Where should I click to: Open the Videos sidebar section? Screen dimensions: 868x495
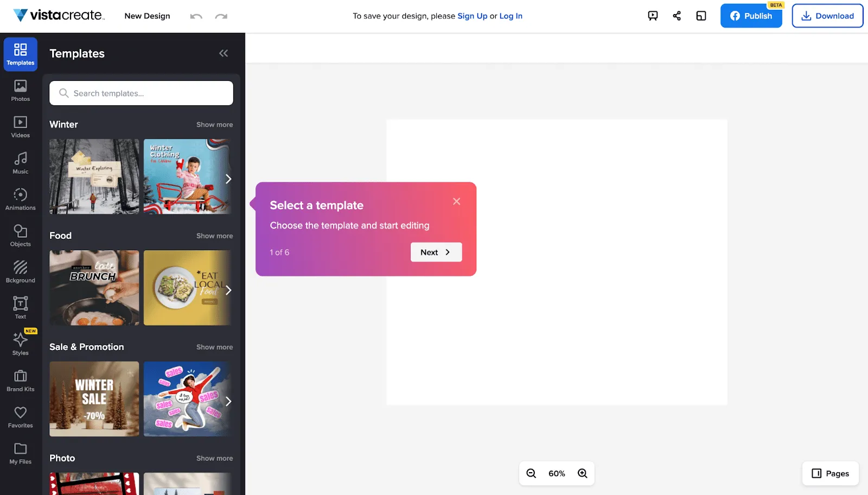21,127
